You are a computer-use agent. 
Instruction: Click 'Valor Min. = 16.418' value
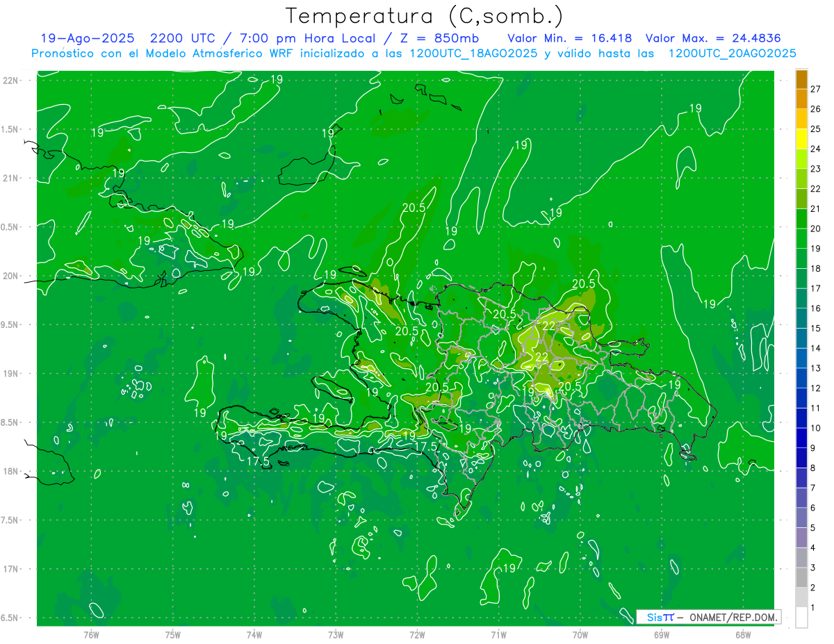[570, 38]
